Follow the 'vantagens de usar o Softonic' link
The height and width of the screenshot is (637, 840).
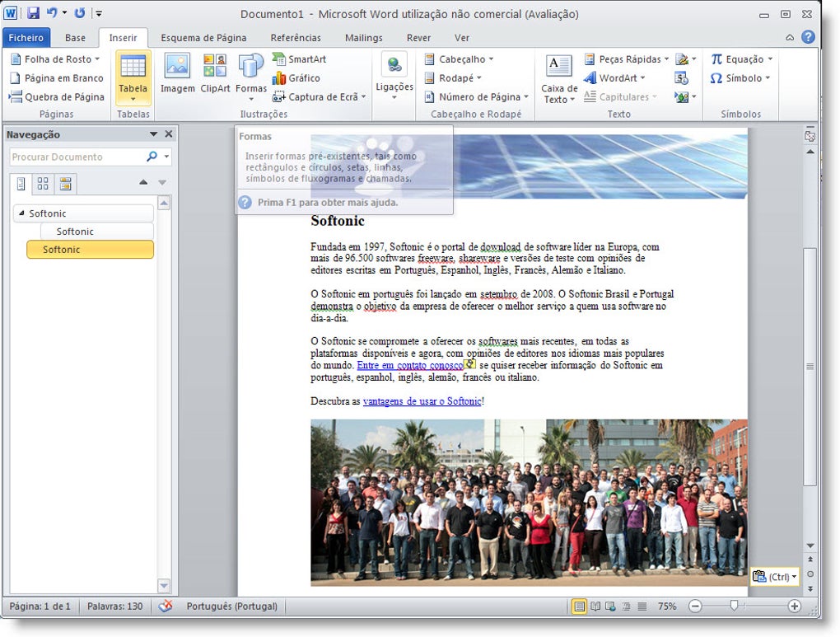(x=422, y=401)
